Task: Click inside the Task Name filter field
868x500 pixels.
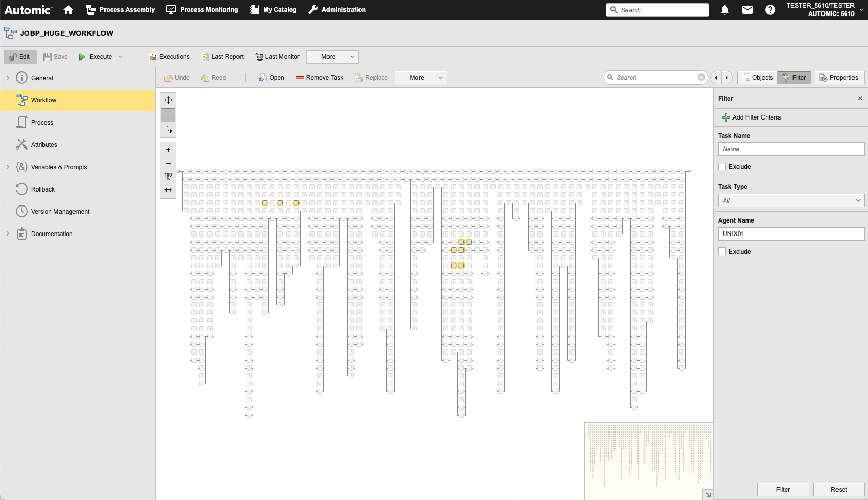Action: coord(790,149)
